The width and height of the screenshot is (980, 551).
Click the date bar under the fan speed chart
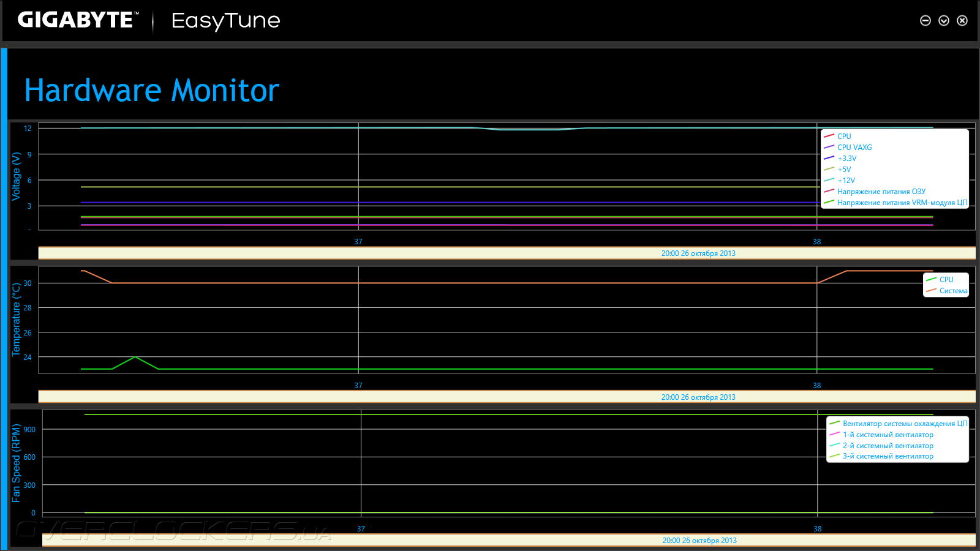tap(508, 541)
